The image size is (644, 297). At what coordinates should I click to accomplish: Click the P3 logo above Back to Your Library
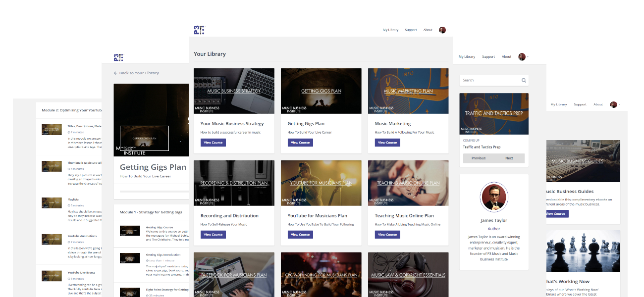tap(118, 57)
